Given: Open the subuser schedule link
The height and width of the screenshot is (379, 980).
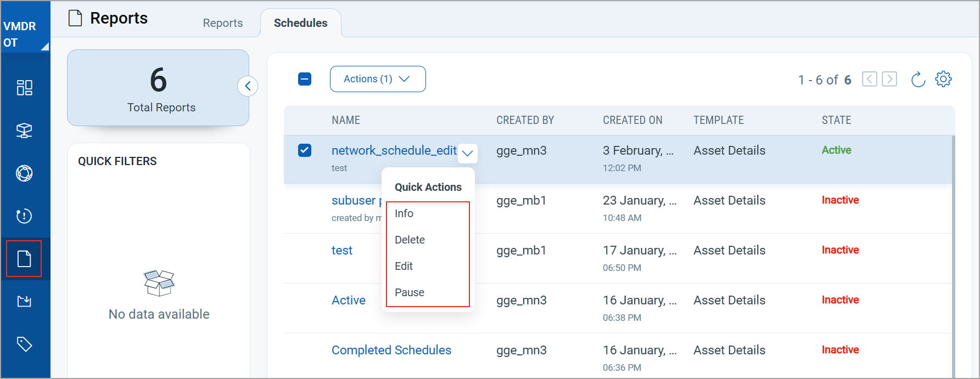Looking at the screenshot, I should pos(356,200).
